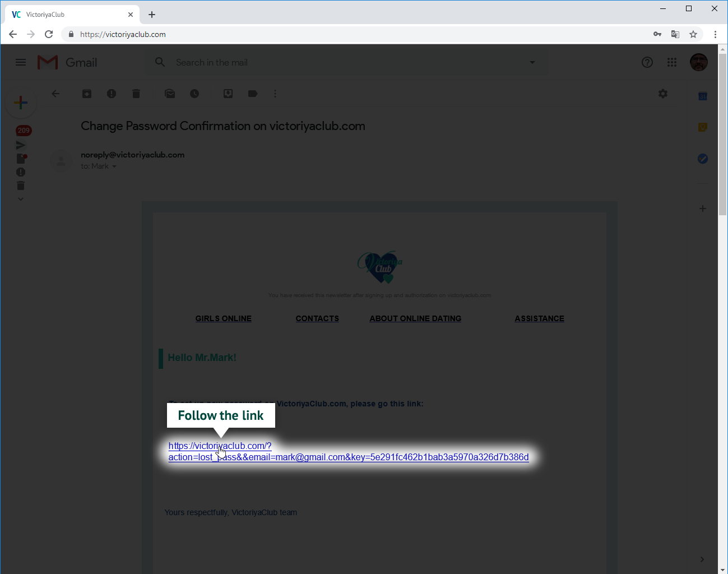The height and width of the screenshot is (574, 728).
Task: Open Google Calendar side panel icon
Action: (x=703, y=96)
